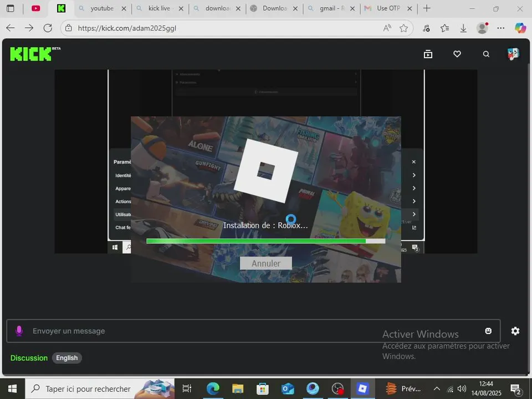Open the media music control icon
The width and height of the screenshot is (532, 399).
click(x=427, y=28)
